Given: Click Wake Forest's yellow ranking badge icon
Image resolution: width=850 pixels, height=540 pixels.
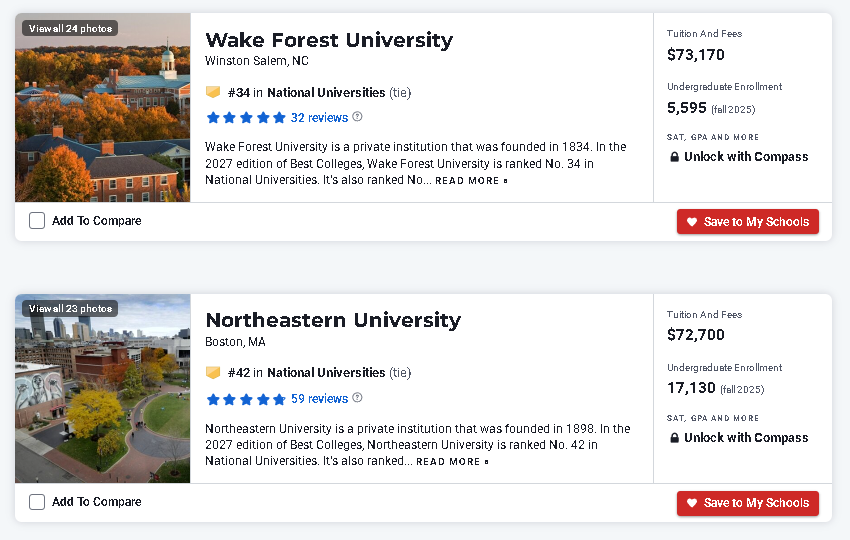Looking at the screenshot, I should tap(213, 92).
